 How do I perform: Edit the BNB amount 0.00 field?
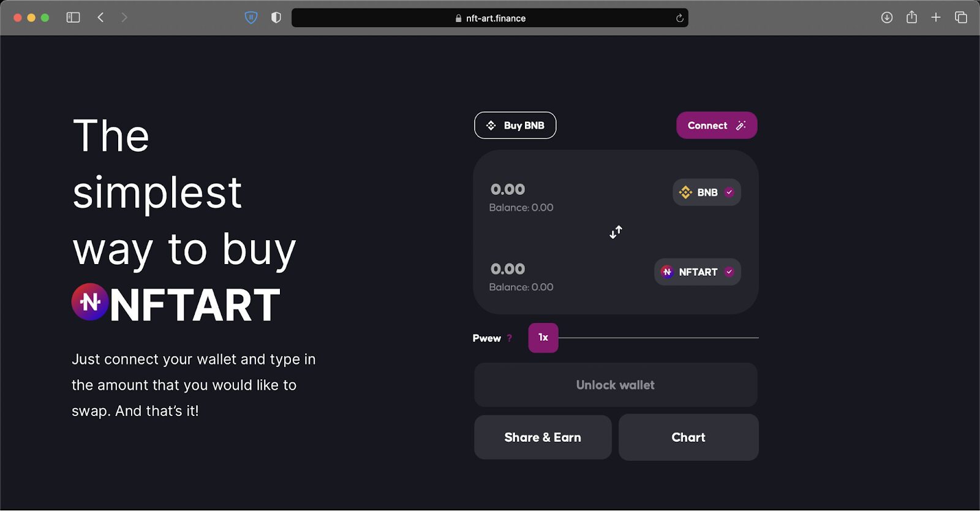(508, 189)
